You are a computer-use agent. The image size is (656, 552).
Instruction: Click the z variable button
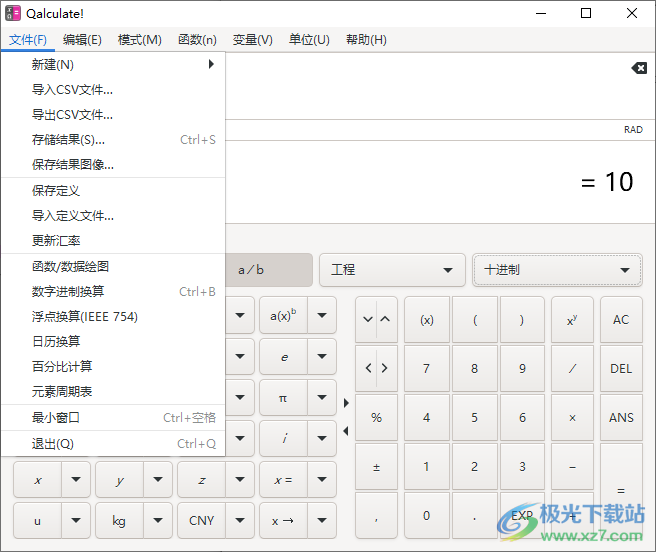pos(202,480)
